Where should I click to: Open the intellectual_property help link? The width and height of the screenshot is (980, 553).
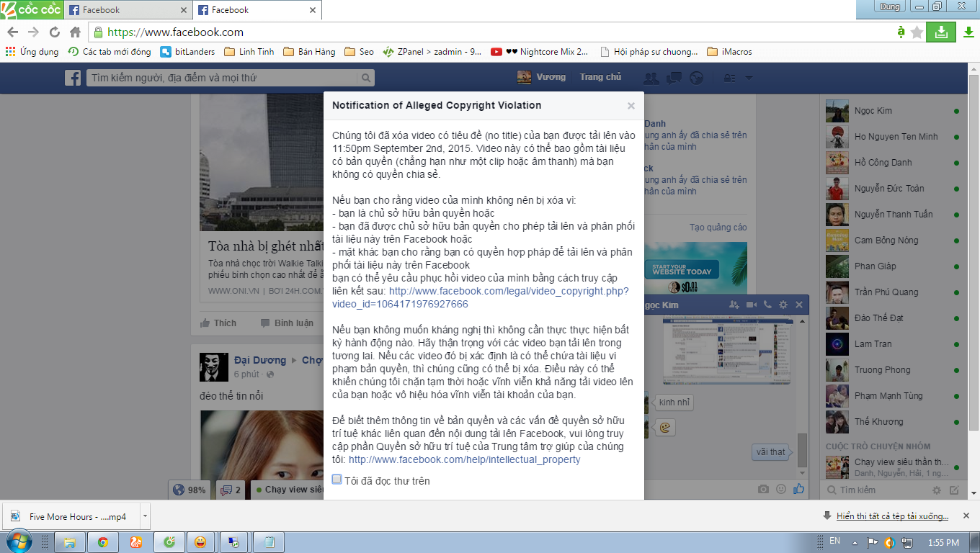pos(464,459)
